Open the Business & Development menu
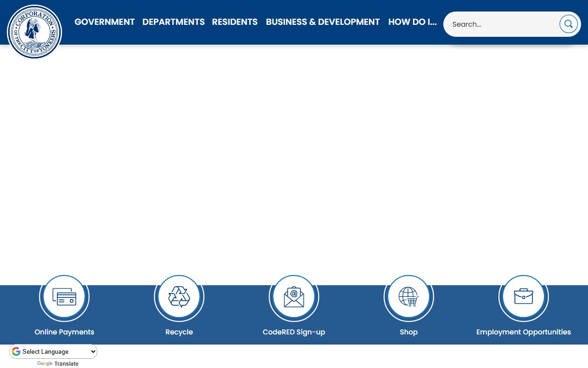 point(322,22)
